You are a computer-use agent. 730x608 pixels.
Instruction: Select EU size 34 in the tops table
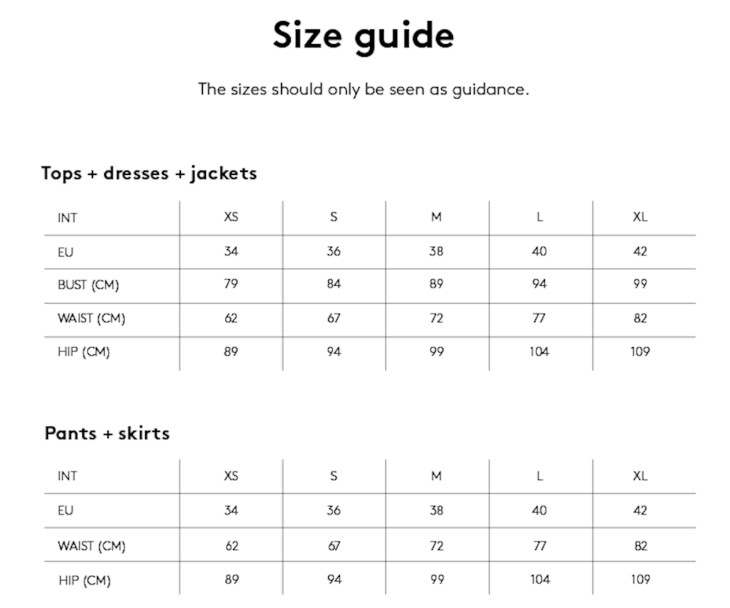click(231, 251)
